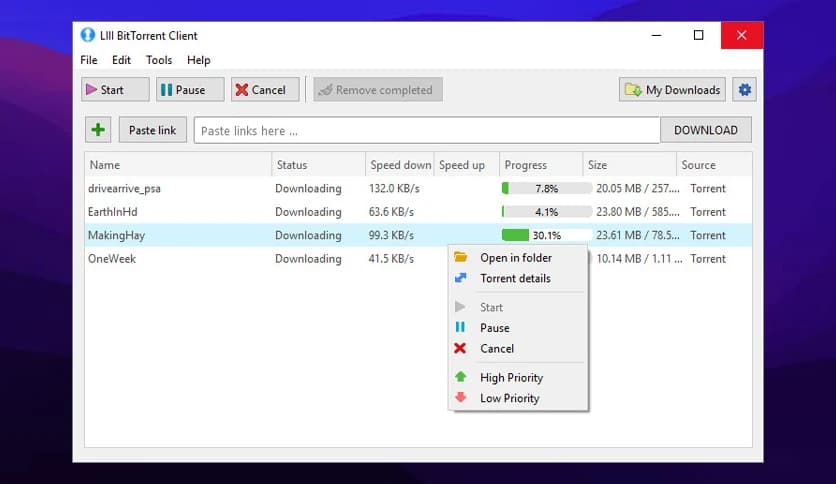Select the MakingHay torrent name
This screenshot has height=484, width=836.
[x=116, y=236]
